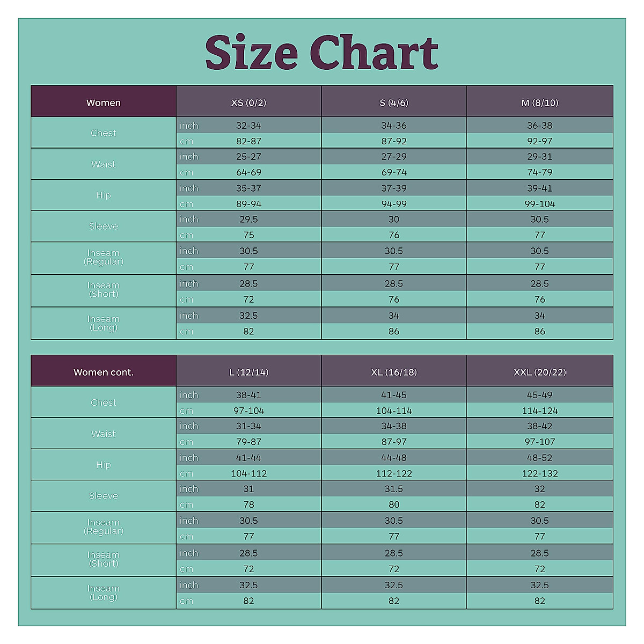Click Inseam (Long) label in Women cont. table
The image size is (644, 644).
pos(104,592)
